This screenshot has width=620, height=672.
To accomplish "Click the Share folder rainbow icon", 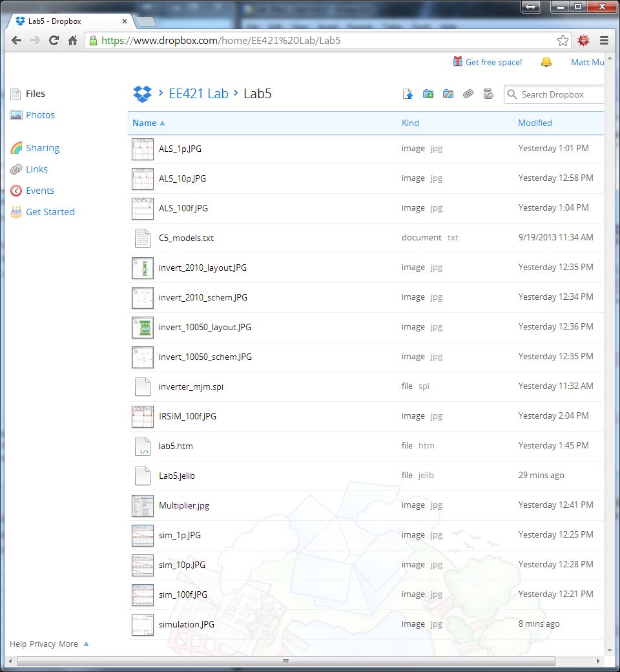I will point(448,94).
